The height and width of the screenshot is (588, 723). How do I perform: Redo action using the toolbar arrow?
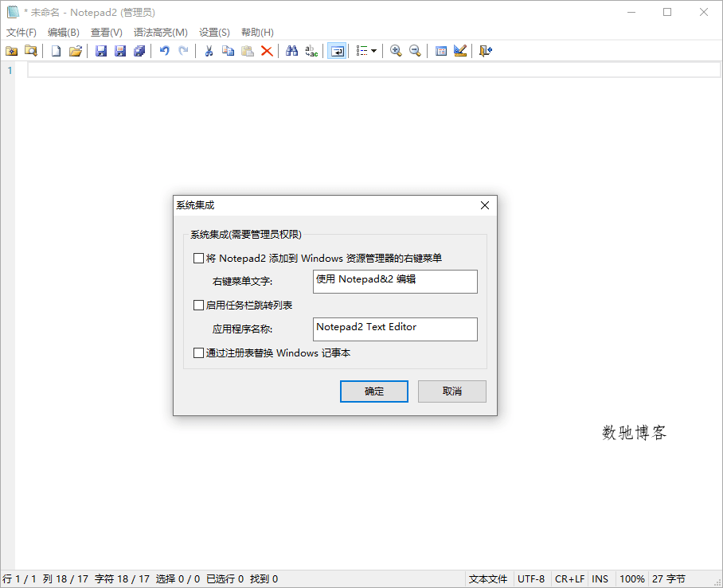183,51
